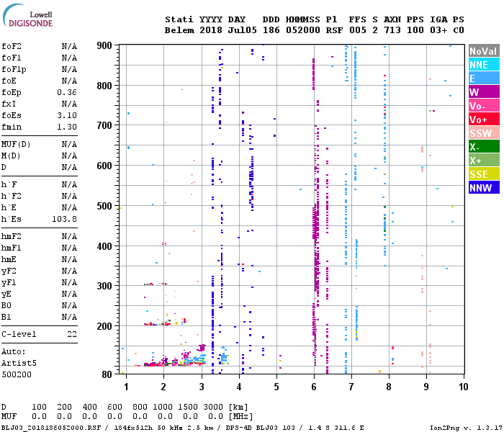Image resolution: width=504 pixels, height=432 pixels.
Task: Click the year 2018 in header
Action: pyautogui.click(x=211, y=30)
